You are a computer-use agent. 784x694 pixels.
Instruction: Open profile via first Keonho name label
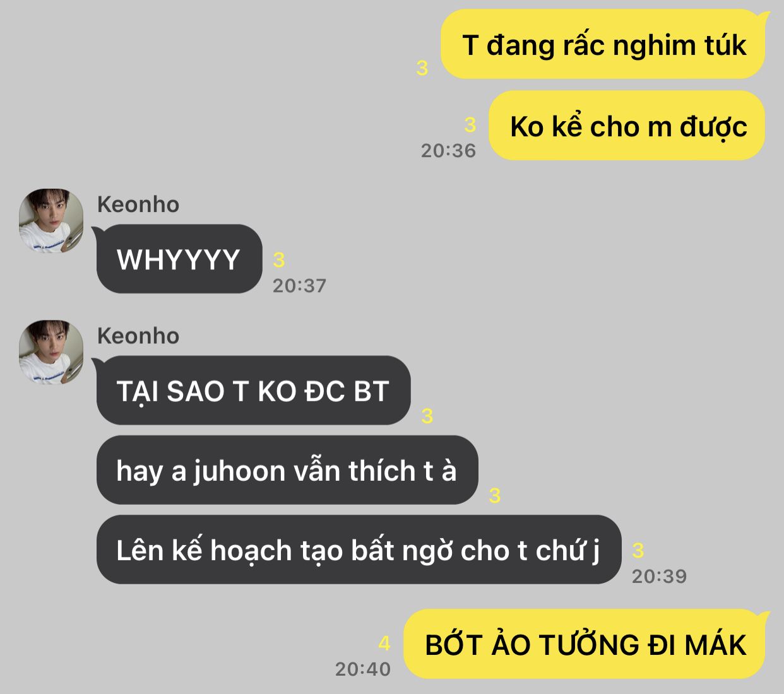pos(138,204)
